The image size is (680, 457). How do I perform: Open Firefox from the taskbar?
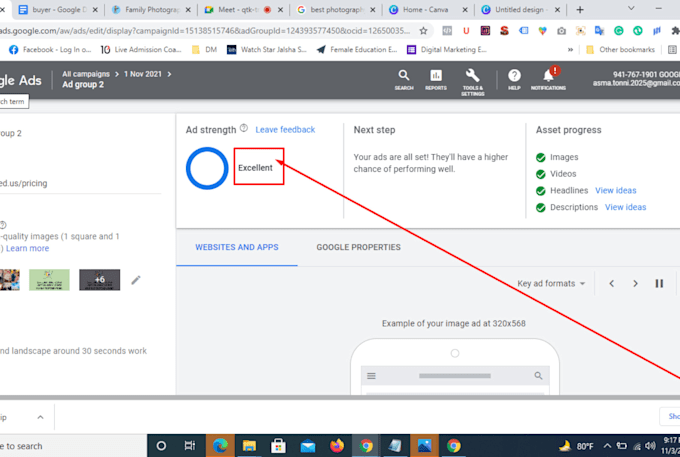[337, 445]
